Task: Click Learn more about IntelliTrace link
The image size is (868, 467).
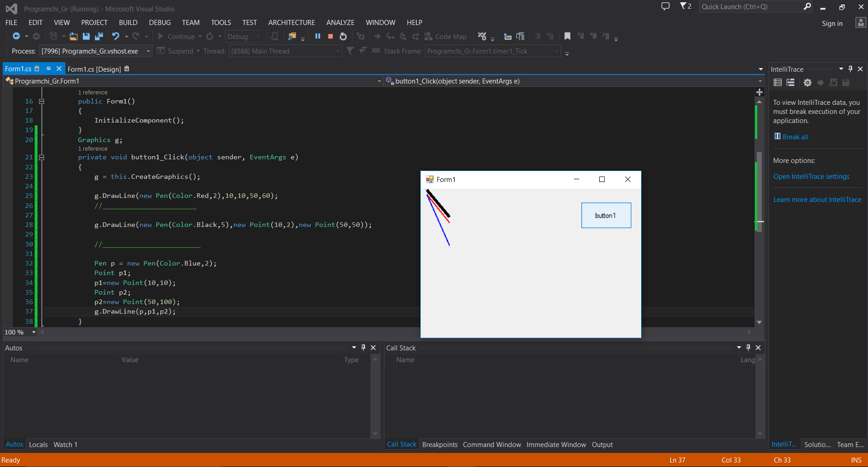Action: pos(817,200)
